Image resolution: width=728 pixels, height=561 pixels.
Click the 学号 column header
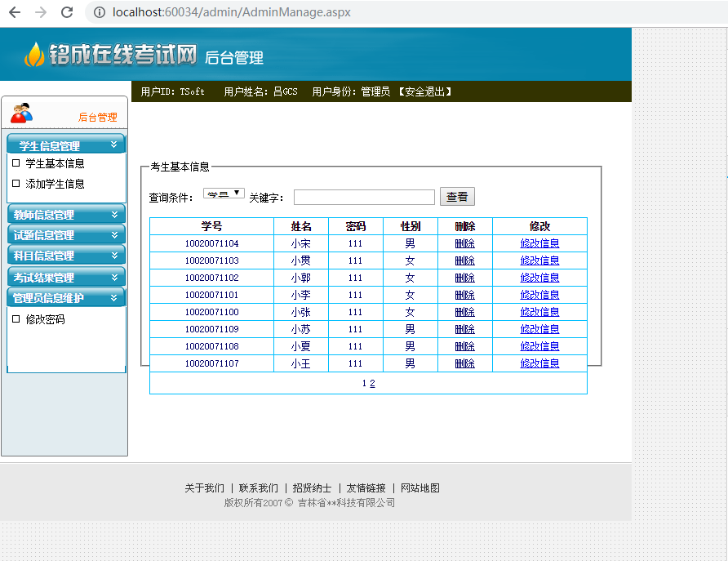tap(211, 226)
